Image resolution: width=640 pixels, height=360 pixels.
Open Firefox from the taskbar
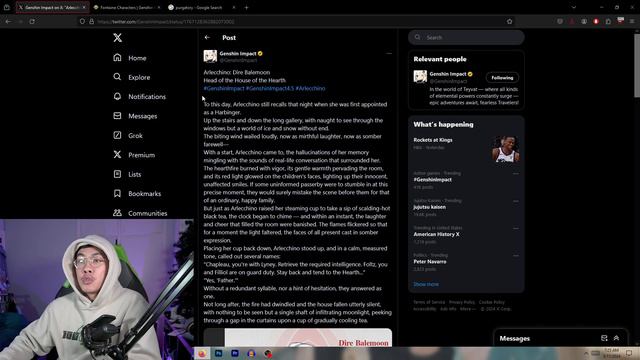[202, 353]
